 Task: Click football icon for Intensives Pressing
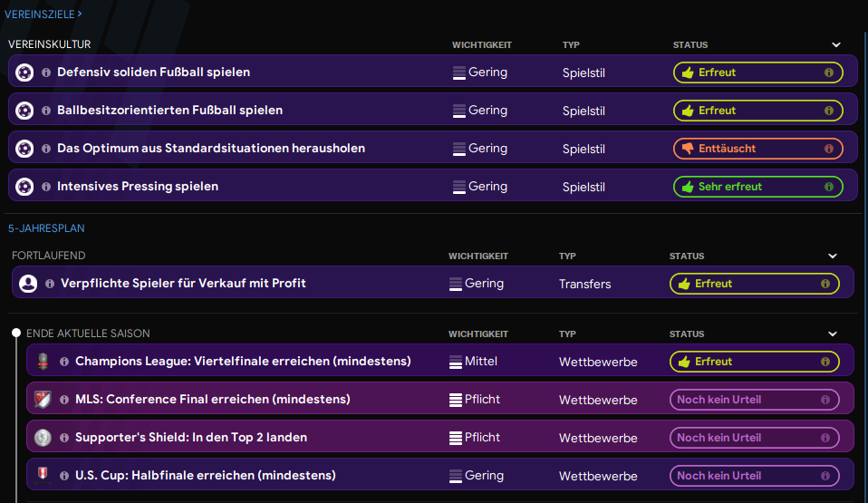point(24,187)
